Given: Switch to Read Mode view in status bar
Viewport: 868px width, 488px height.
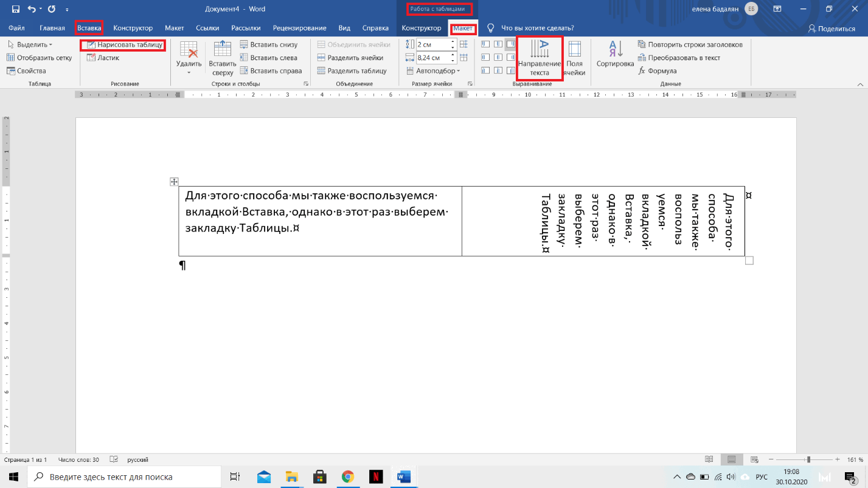Looking at the screenshot, I should [x=709, y=459].
